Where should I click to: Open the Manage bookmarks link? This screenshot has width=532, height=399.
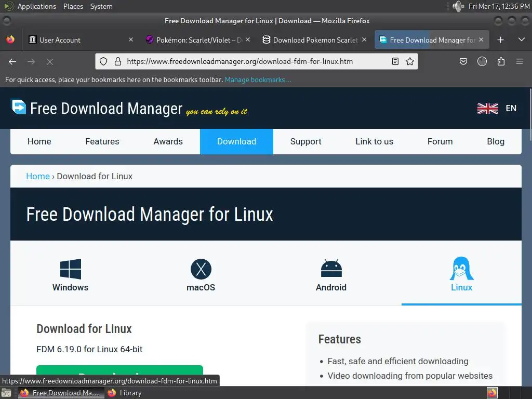258,79
